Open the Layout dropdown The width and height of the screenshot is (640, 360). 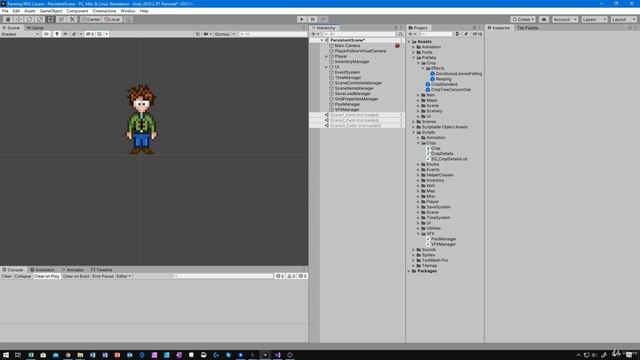624,20
